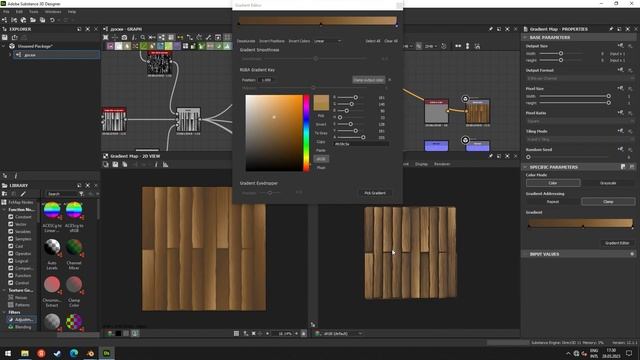Collapse the Base Parameters section
Image resolution: width=640 pixels, height=360 pixels.
[525, 38]
